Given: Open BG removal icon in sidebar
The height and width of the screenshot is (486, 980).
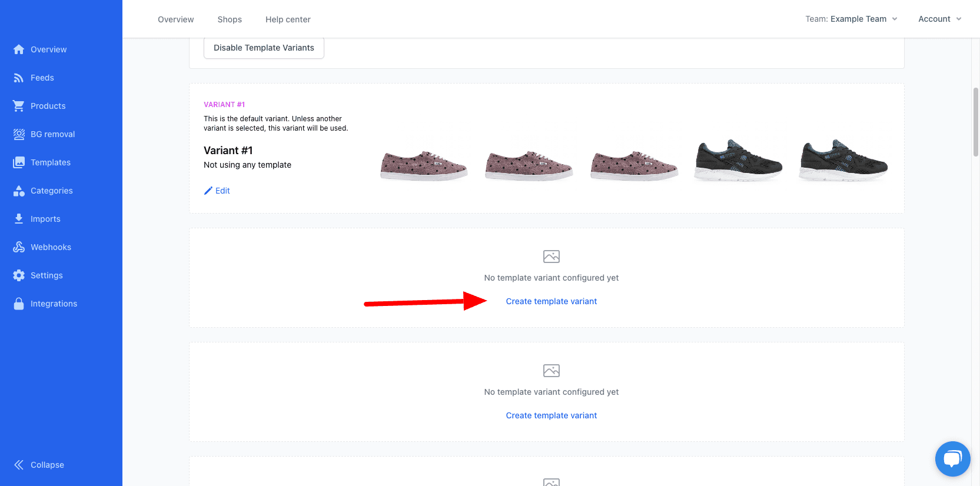Looking at the screenshot, I should point(19,134).
